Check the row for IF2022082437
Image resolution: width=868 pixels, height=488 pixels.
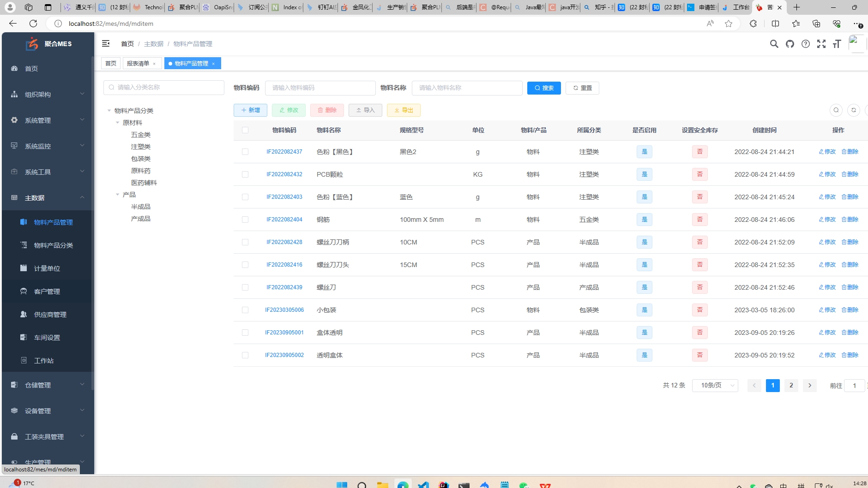(245, 152)
